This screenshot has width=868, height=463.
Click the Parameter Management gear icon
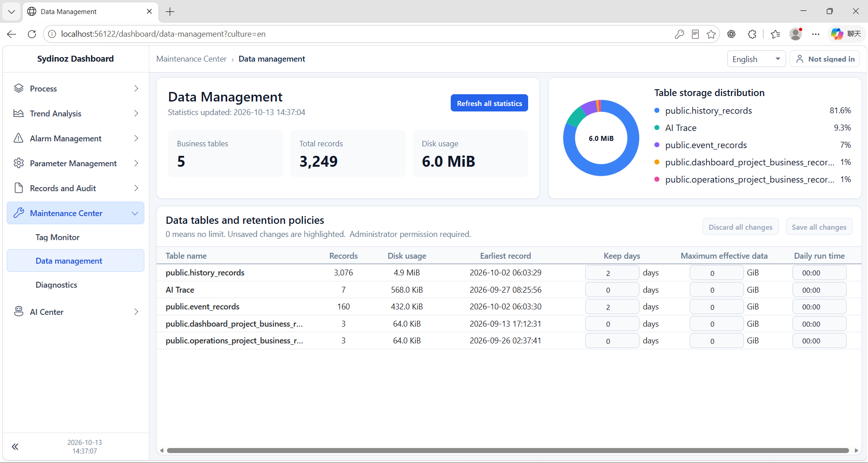coord(19,163)
